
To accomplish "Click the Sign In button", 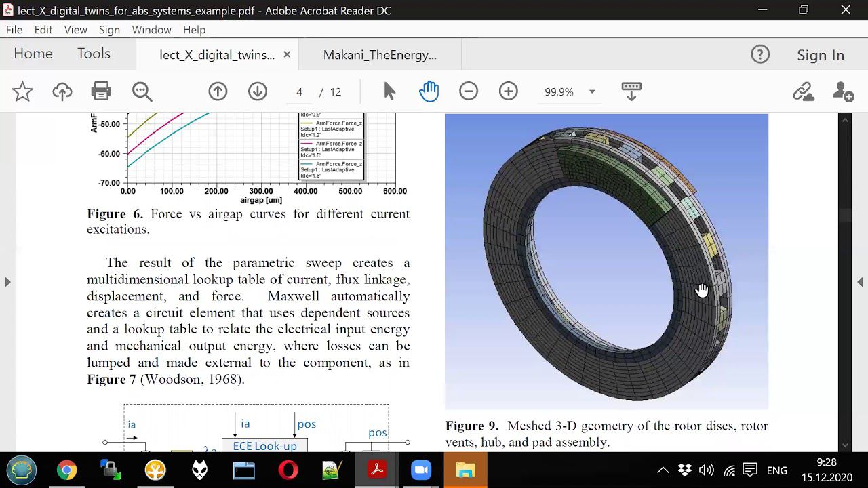I will coord(821,56).
